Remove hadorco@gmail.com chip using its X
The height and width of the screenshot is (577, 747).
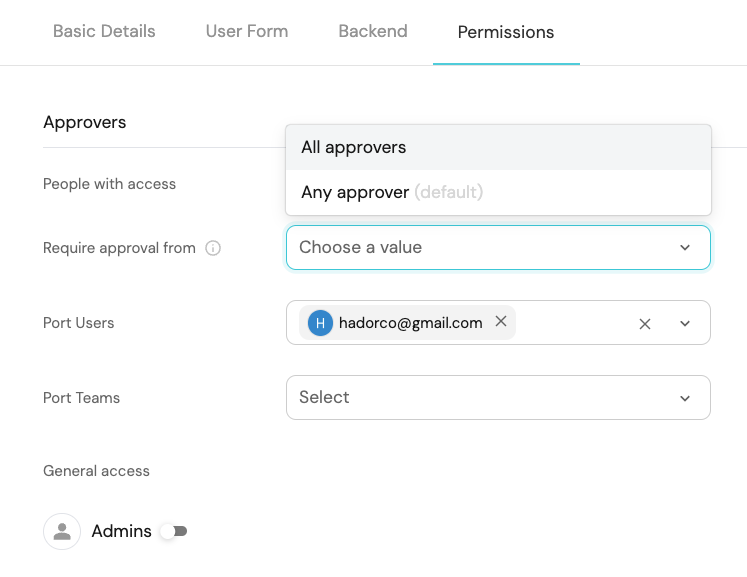501,322
